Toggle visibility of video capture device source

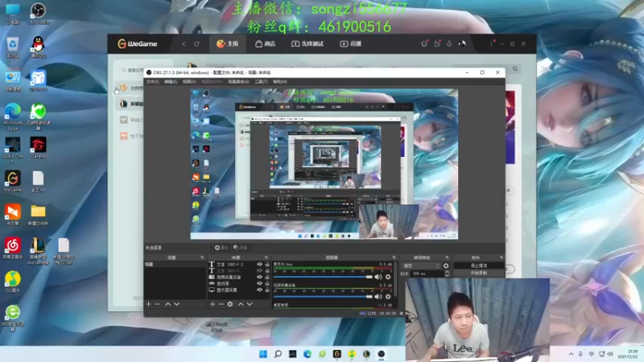[259, 277]
